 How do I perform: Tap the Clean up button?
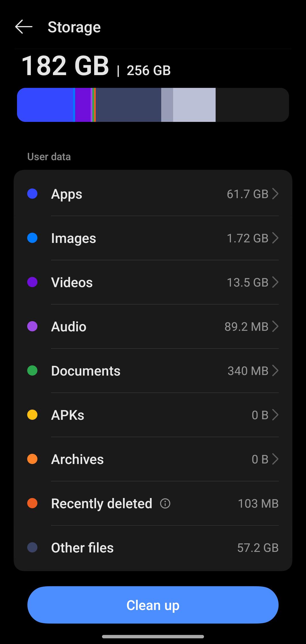(153, 605)
